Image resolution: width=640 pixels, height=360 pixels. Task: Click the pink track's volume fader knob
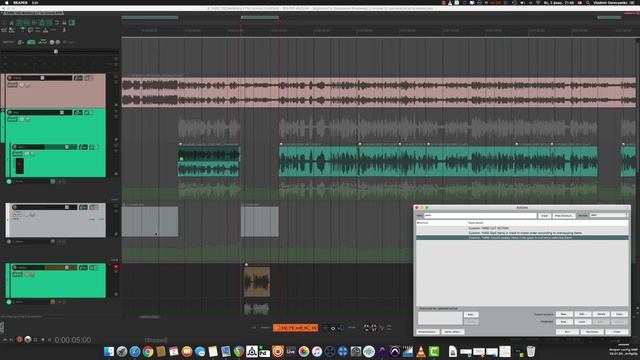[42, 78]
